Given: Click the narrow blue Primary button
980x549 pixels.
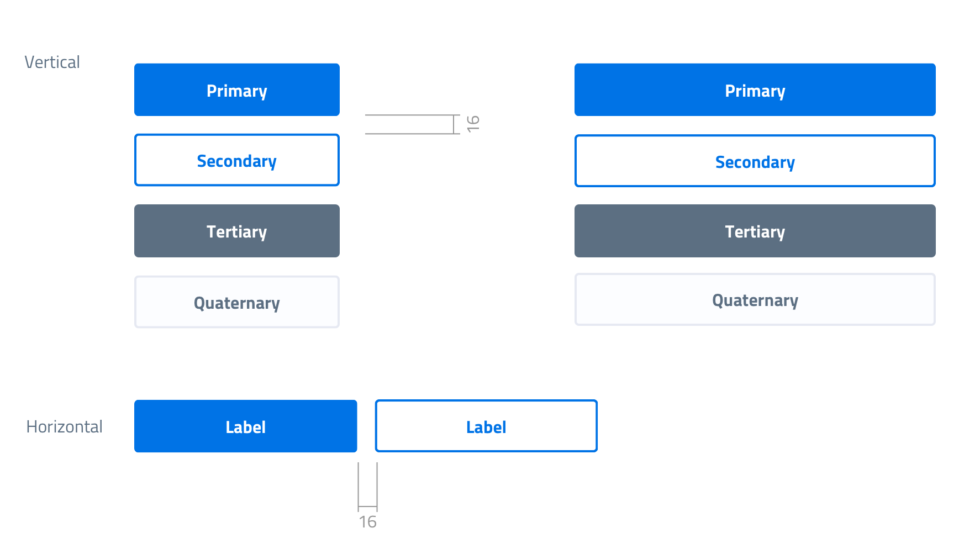Looking at the screenshot, I should [x=236, y=90].
